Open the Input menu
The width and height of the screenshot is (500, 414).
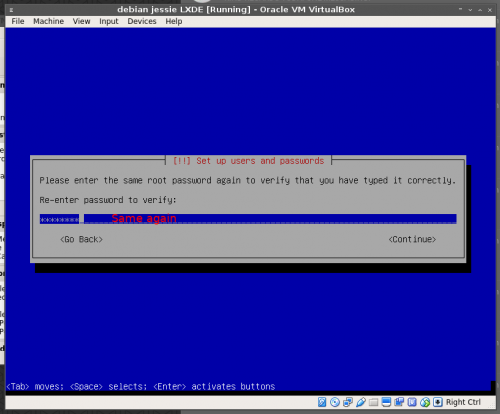pyautogui.click(x=109, y=21)
